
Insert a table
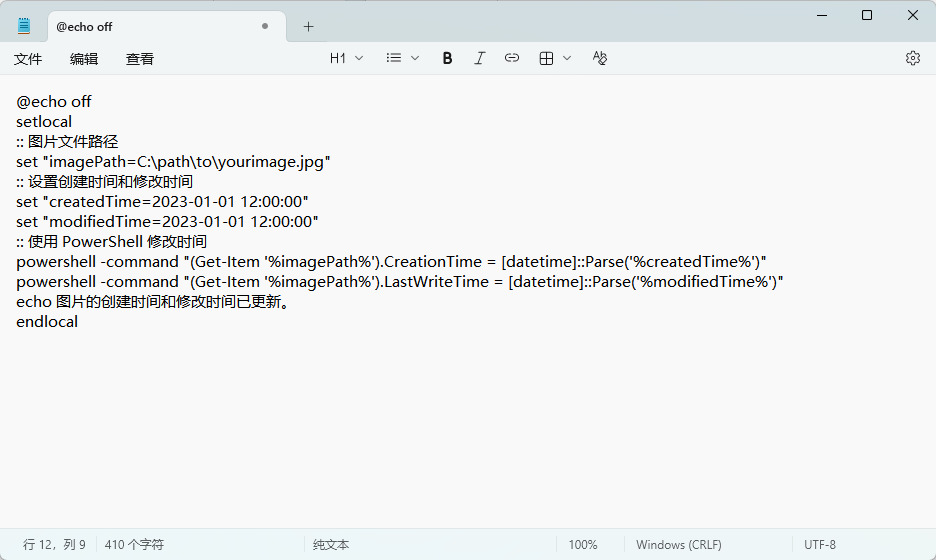click(x=546, y=58)
